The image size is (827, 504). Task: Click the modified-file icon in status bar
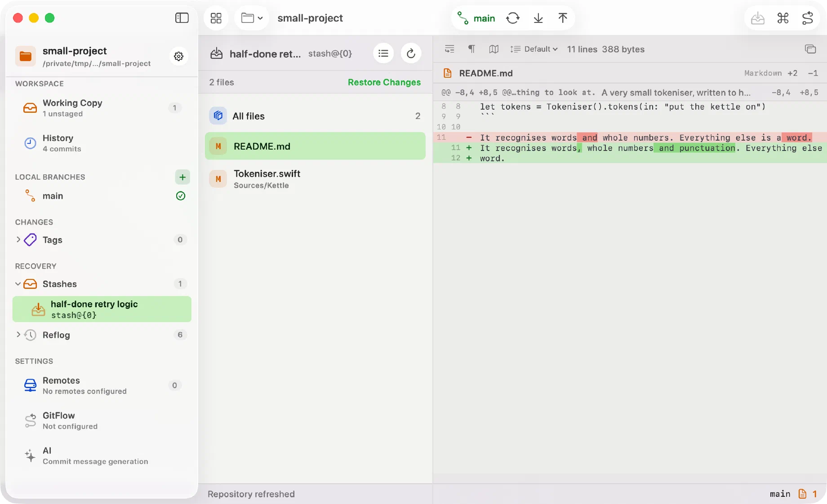pyautogui.click(x=802, y=494)
